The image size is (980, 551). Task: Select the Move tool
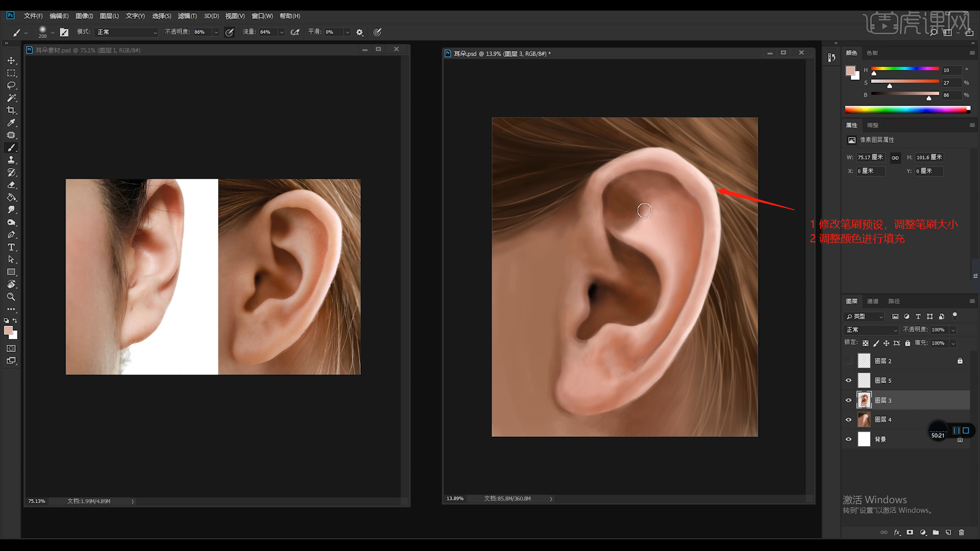[x=11, y=61]
